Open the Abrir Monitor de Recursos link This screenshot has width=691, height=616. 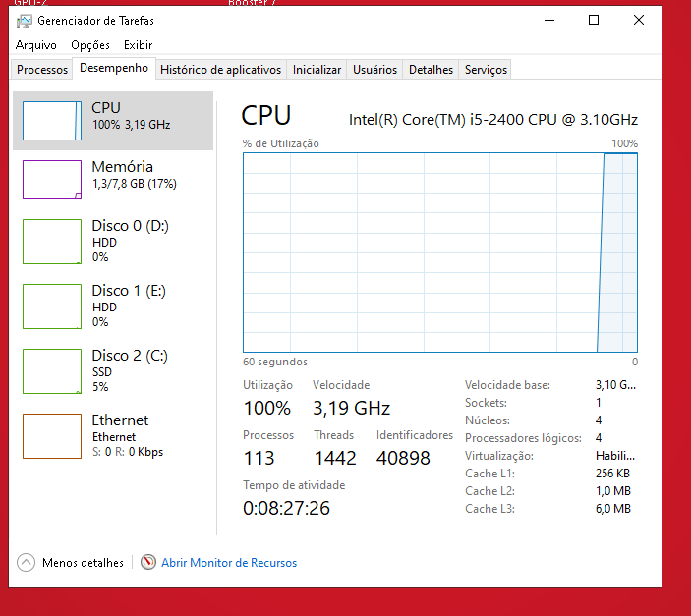pyautogui.click(x=229, y=563)
